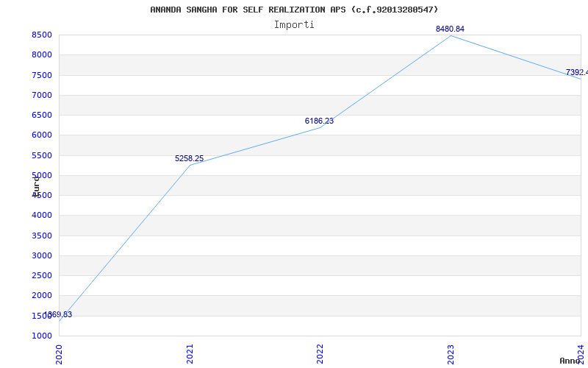Viewport: 588px width, 368px height.
Task: Click the 4000 y-axis value
Action: (x=42, y=216)
